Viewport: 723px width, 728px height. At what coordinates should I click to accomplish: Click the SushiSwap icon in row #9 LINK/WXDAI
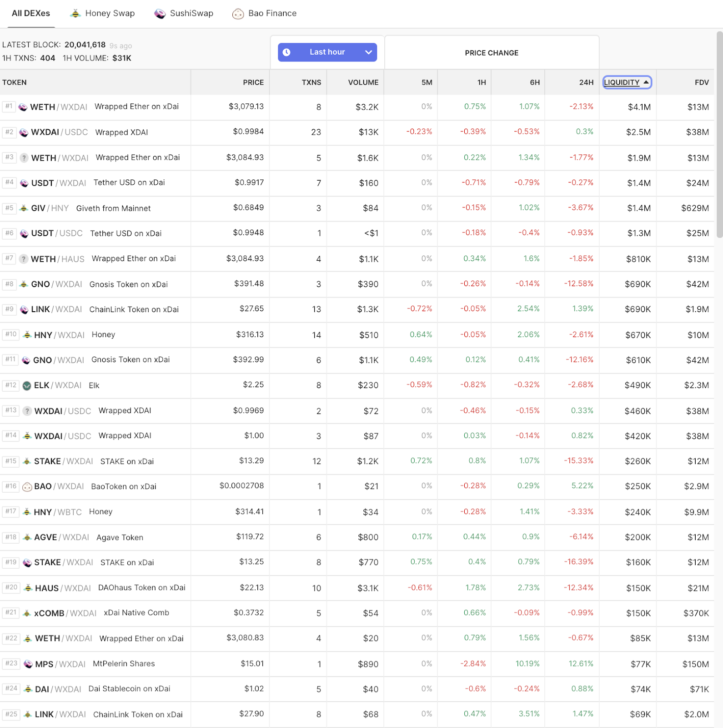click(x=24, y=310)
